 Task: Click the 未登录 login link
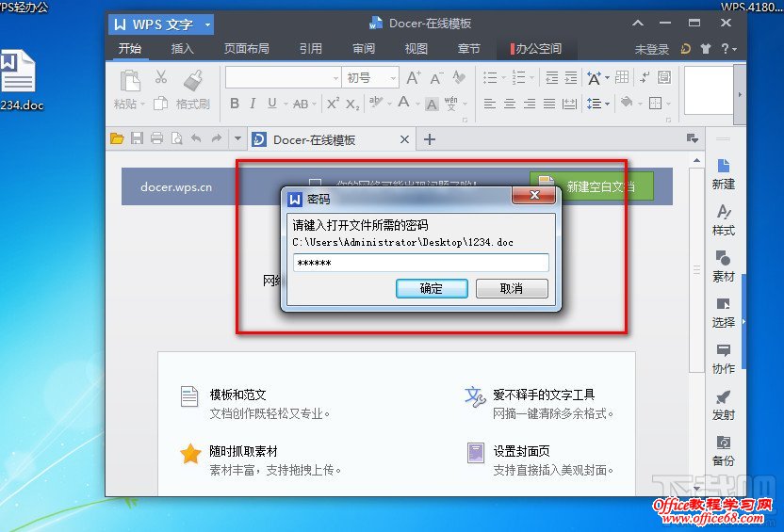651,49
